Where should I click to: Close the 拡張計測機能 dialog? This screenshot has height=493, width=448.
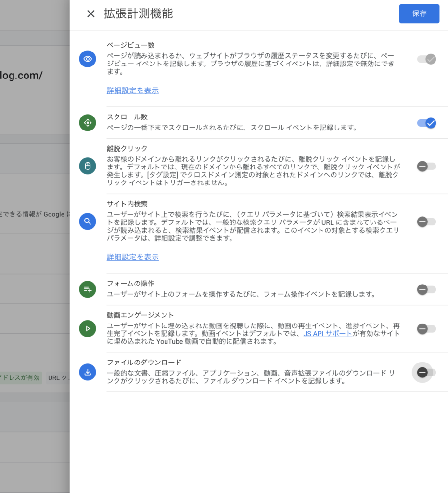(x=90, y=14)
